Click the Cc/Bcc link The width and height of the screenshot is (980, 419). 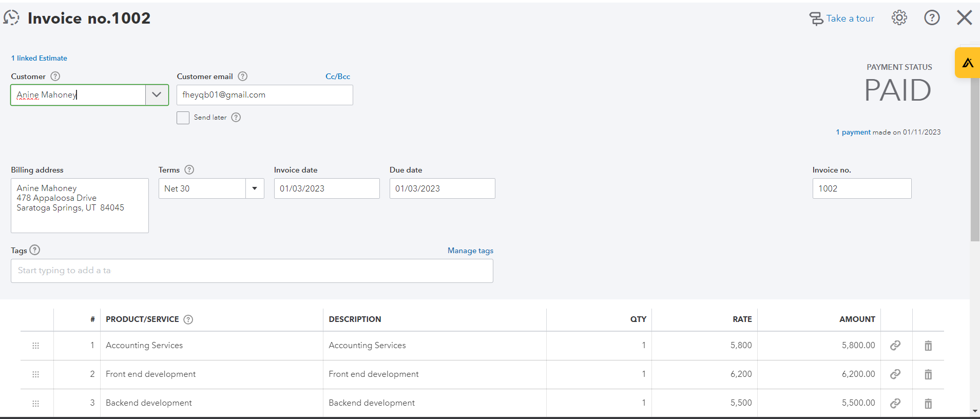pyautogui.click(x=337, y=77)
